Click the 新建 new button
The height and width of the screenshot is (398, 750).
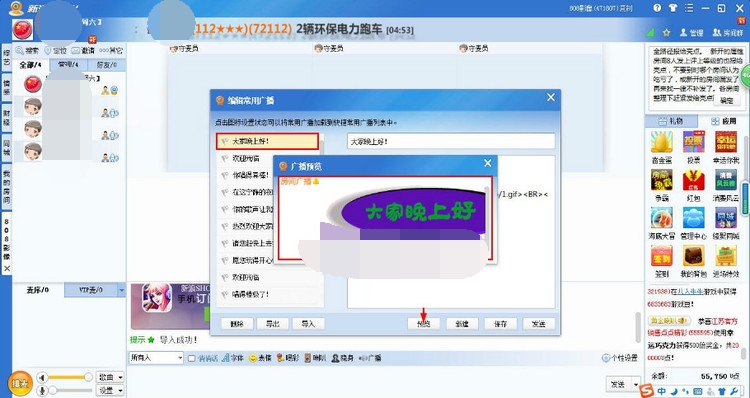point(462,324)
